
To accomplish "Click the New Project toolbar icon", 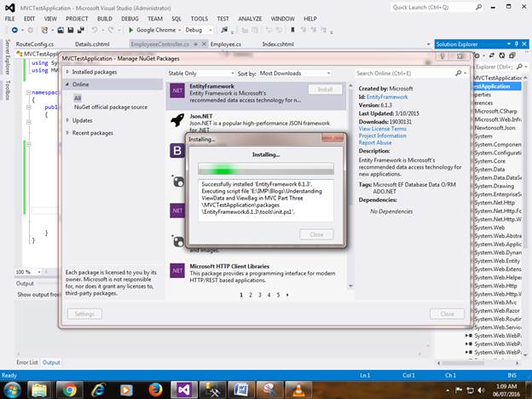I will click(x=44, y=30).
